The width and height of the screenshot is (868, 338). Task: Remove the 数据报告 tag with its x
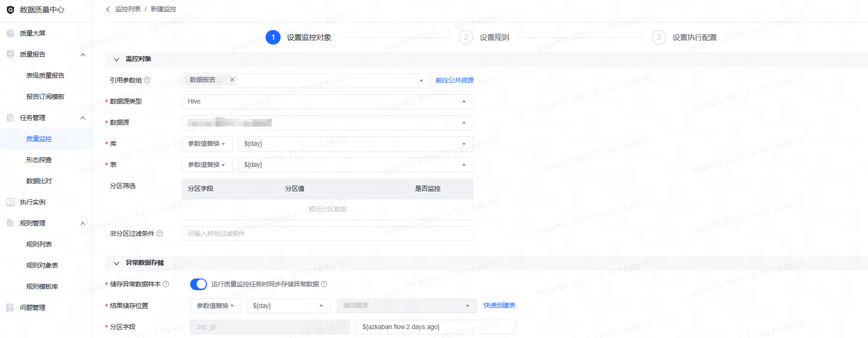point(232,80)
